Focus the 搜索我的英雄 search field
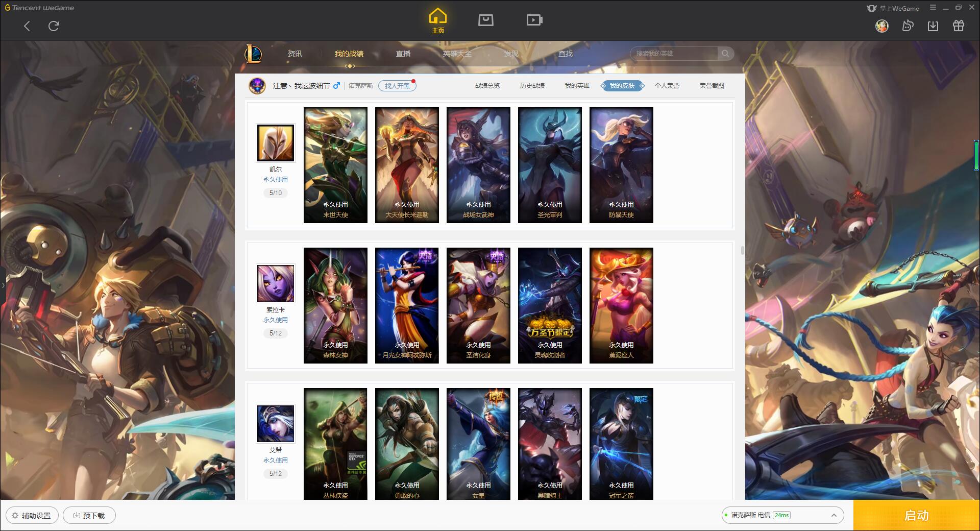Viewport: 980px width, 531px height. (675, 54)
